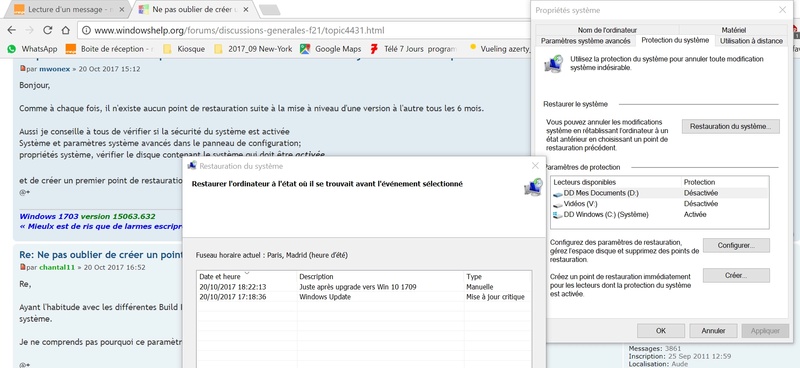Click the Configurer... button
The image size is (800, 368).
736,246
